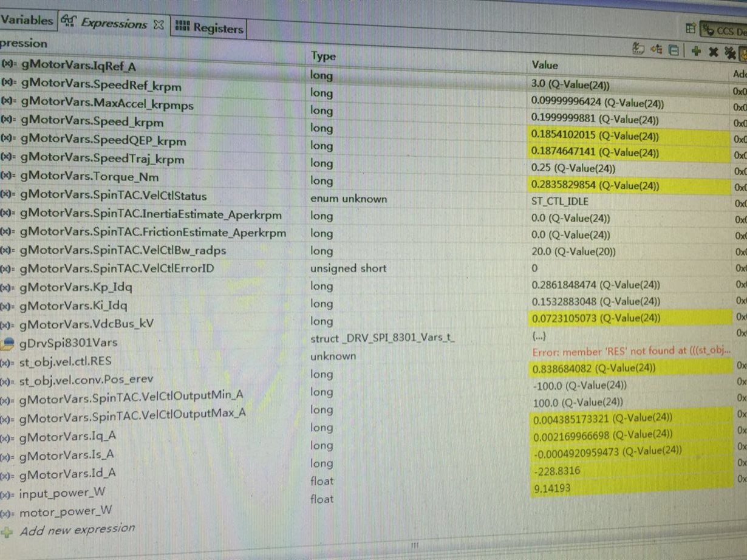
Task: Add a new expression with the green plus icon
Action: [x=696, y=52]
